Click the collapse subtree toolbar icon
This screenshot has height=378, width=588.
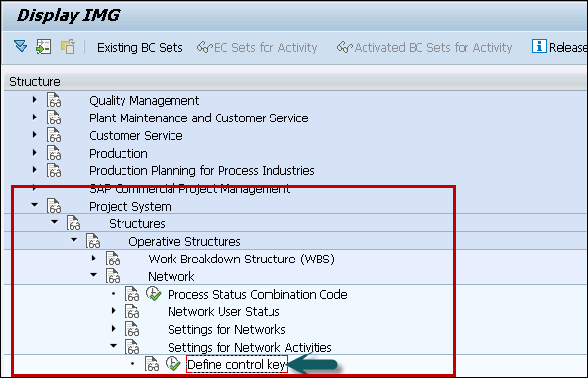pyautogui.click(x=43, y=47)
